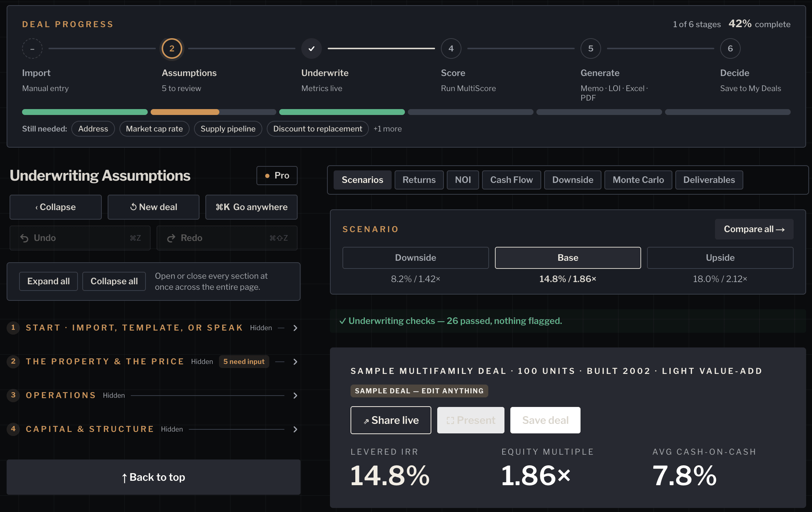Click the orange dot on Pro badge
The height and width of the screenshot is (512, 812).
pos(267,176)
